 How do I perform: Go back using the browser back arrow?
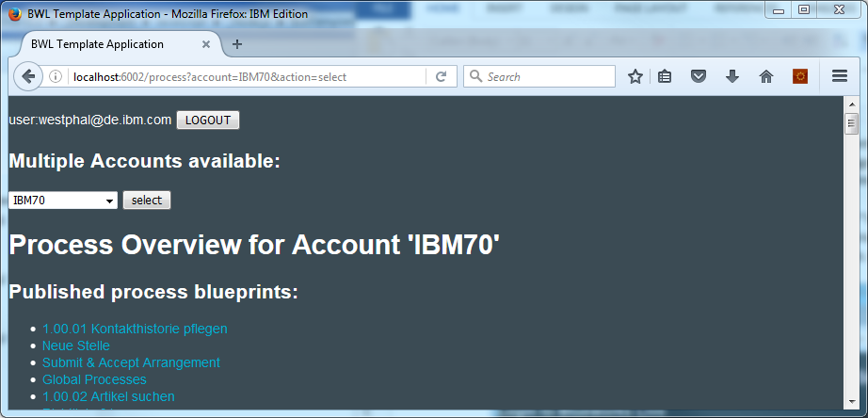click(x=27, y=76)
